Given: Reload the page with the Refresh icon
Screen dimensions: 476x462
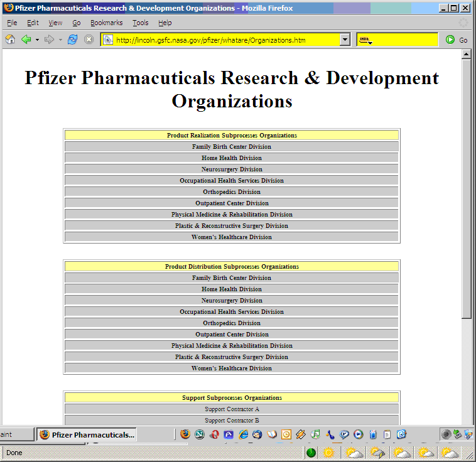Looking at the screenshot, I should [72, 40].
